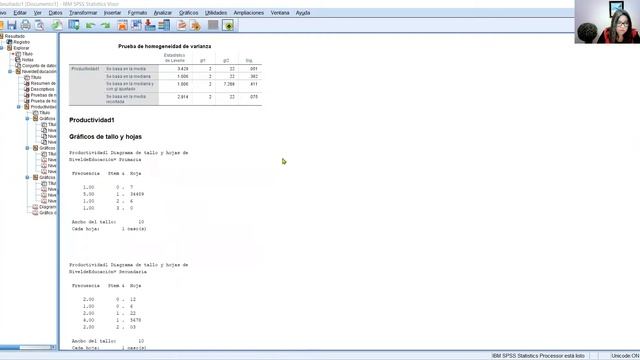Screen dimensions: 640x360
Task: Click the Print toolbar icon
Action: click(26, 25)
